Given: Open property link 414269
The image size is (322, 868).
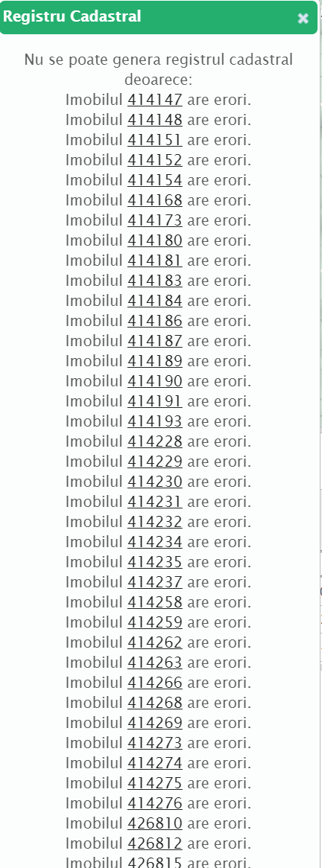Looking at the screenshot, I should point(154,722).
